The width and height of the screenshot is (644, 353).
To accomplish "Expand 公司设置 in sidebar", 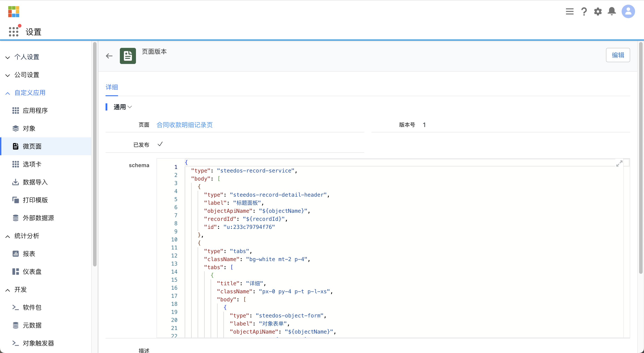I will (x=27, y=75).
